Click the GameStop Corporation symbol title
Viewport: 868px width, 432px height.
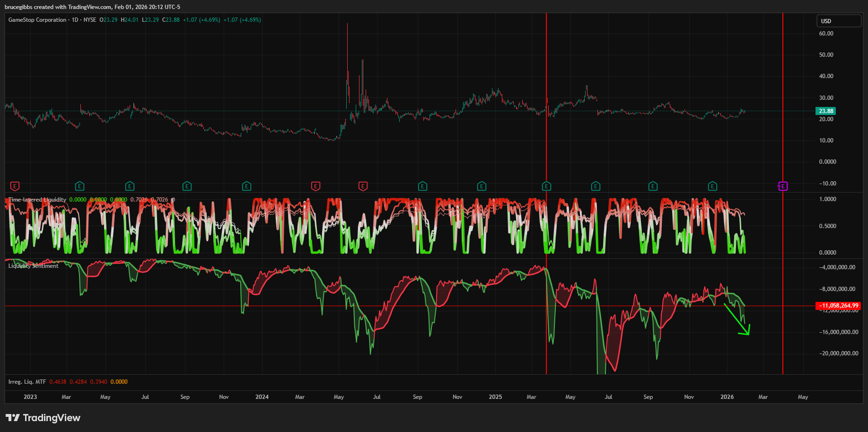[x=37, y=20]
